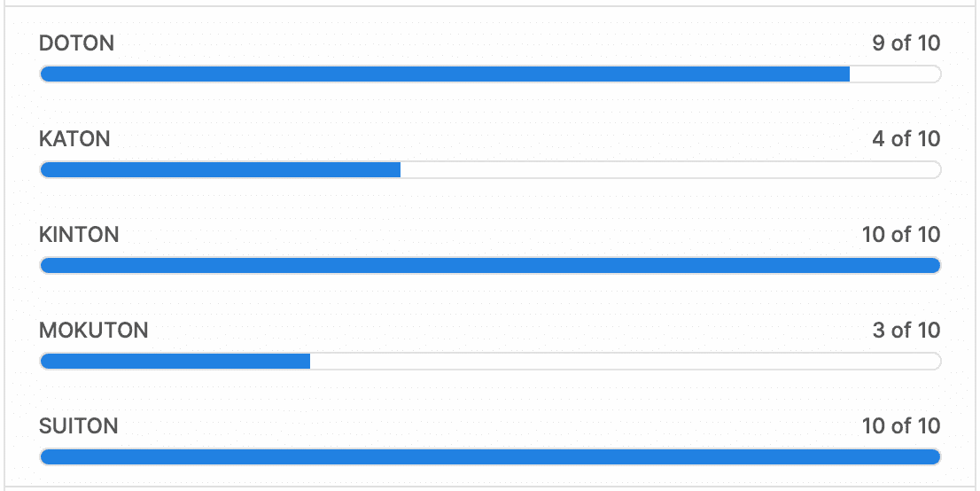Click the DOTON count, 9 of 10

906,43
